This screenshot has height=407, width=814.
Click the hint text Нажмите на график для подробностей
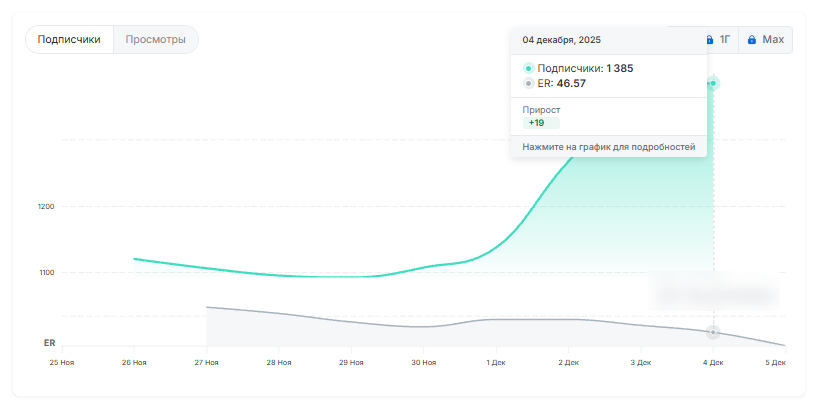pos(608,147)
